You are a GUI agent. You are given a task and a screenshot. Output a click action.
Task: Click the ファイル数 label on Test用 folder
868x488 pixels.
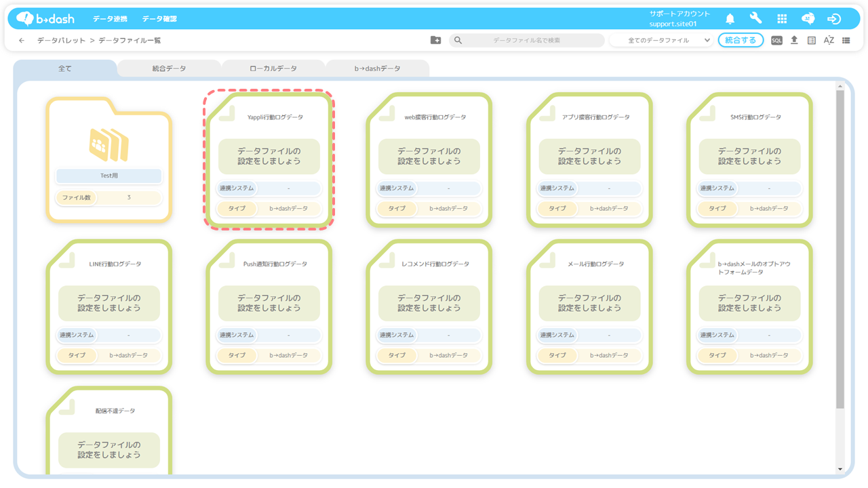[77, 198]
